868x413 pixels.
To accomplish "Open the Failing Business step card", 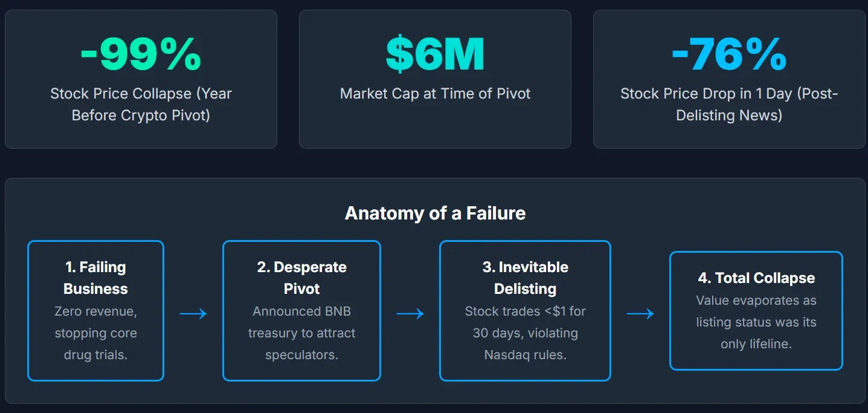I will (95, 311).
